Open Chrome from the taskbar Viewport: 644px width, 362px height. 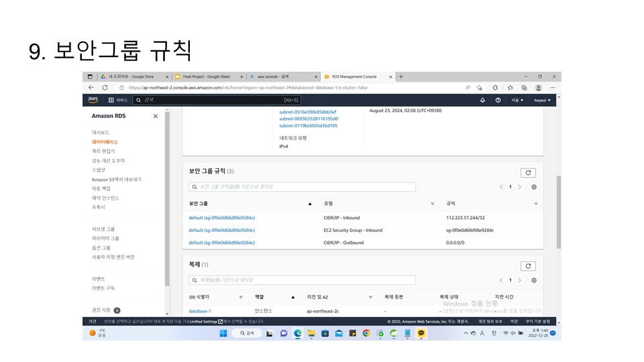coord(366,333)
